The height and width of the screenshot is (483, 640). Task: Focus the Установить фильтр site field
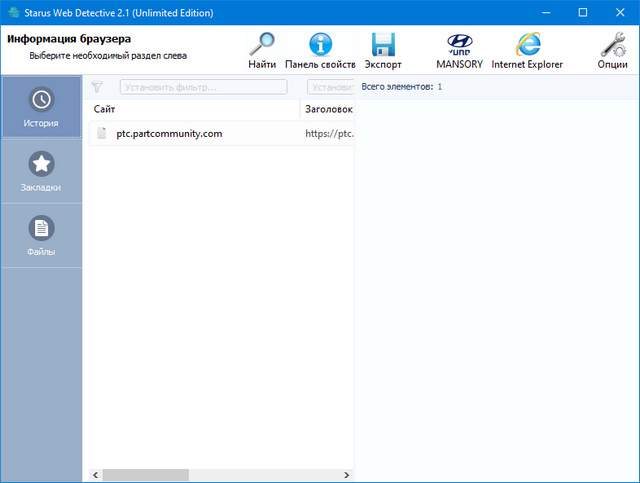(x=203, y=87)
